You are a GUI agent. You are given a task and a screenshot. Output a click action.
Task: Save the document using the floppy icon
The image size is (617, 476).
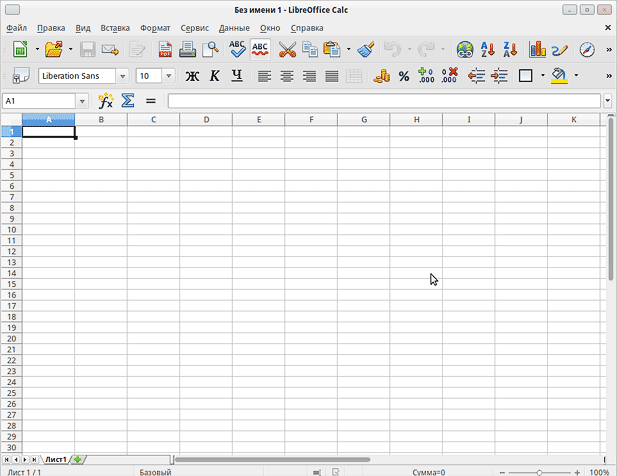[x=87, y=50]
